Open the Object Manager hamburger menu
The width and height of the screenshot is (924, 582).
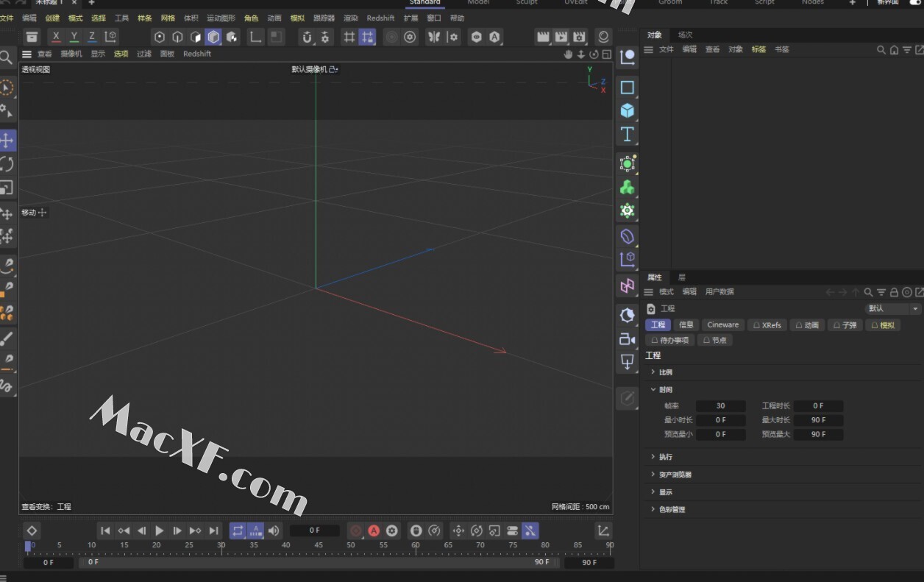pyautogui.click(x=648, y=49)
